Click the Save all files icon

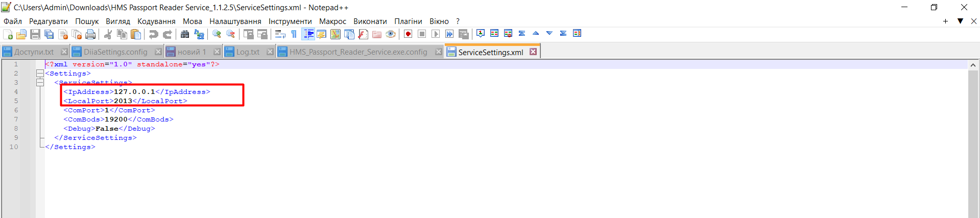tap(49, 34)
